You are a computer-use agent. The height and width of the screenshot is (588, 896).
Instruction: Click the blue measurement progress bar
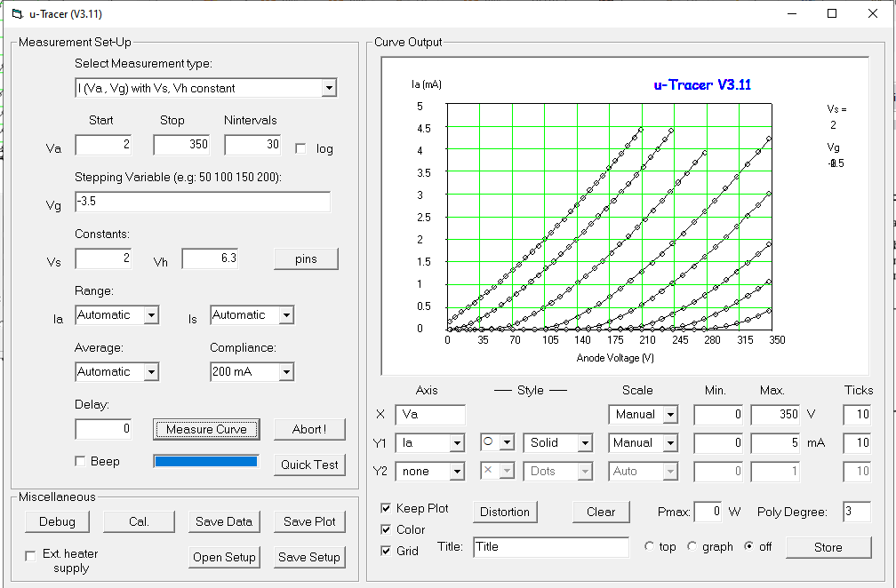(x=205, y=461)
